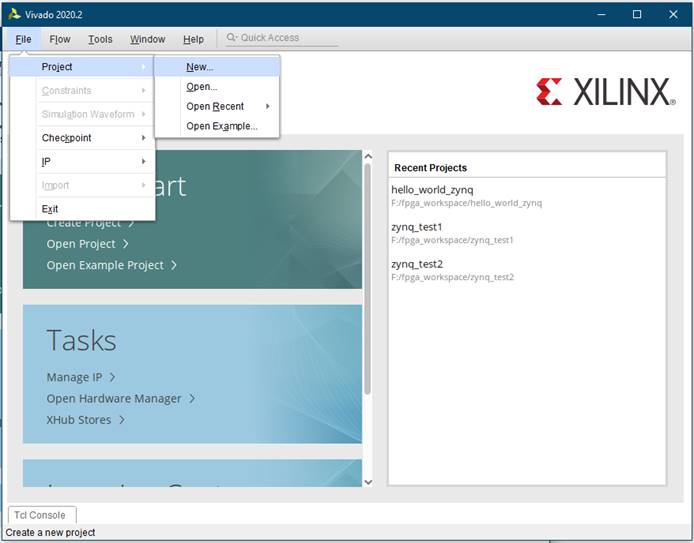The height and width of the screenshot is (543, 694).
Task: Click the Open Hardware Manager link
Action: point(114,398)
